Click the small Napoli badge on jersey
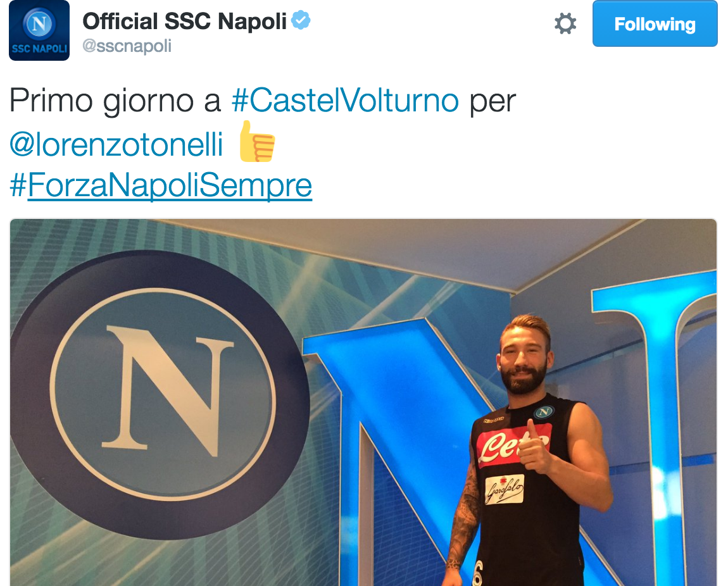 click(544, 411)
